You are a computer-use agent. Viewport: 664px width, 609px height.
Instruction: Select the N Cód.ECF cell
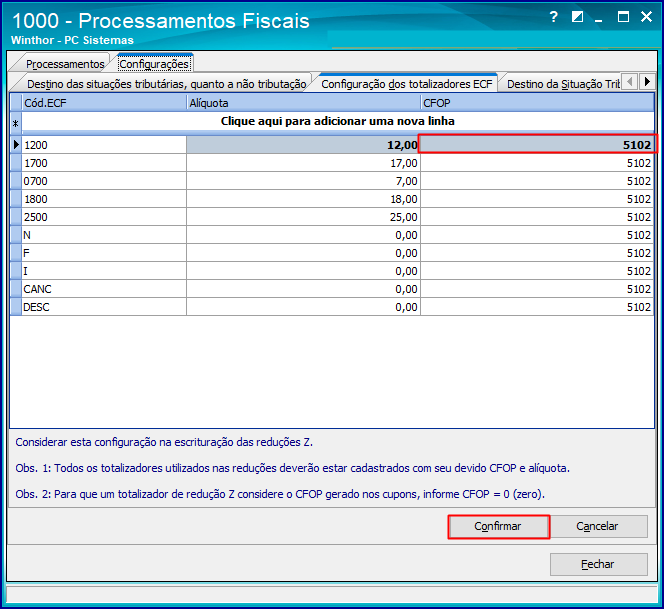click(104, 235)
